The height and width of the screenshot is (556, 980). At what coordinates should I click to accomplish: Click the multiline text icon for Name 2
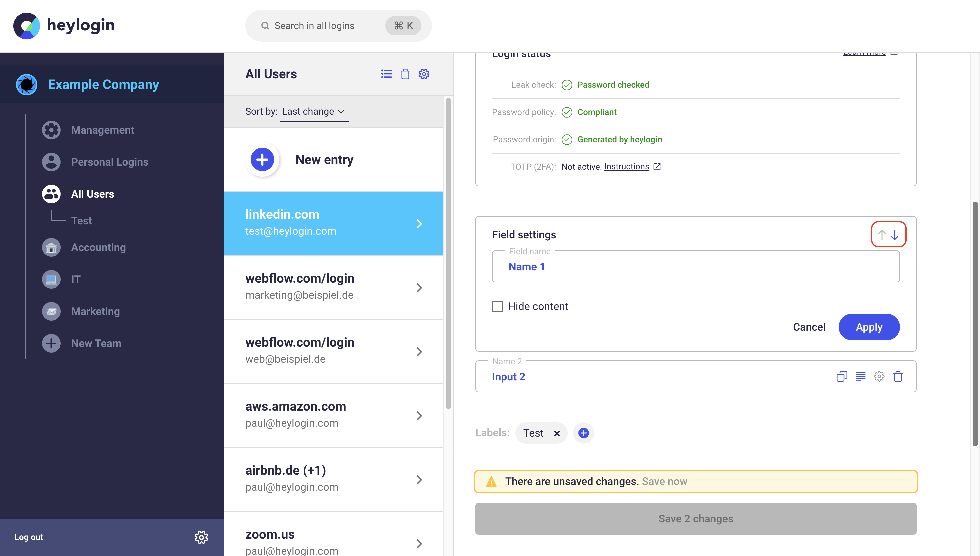pyautogui.click(x=860, y=377)
